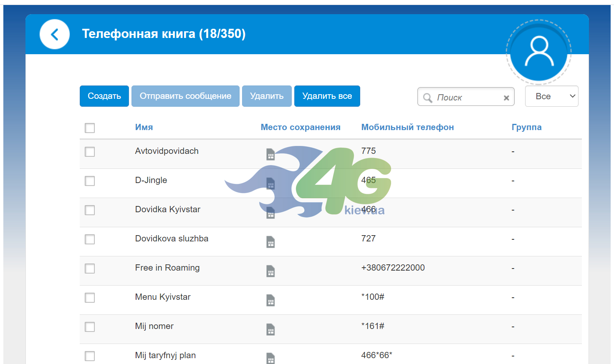Click the SIM card icon for D-Jingle
This screenshot has height=364, width=614.
(270, 183)
